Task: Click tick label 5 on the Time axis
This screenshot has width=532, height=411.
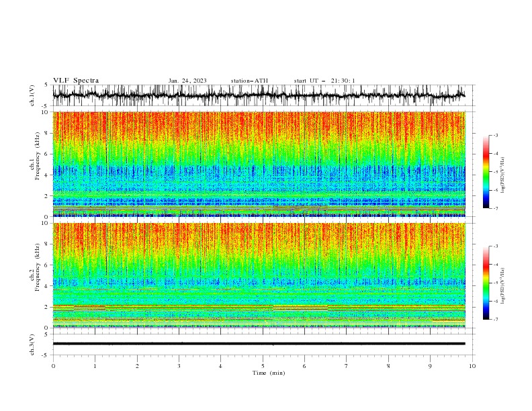Action: click(263, 366)
